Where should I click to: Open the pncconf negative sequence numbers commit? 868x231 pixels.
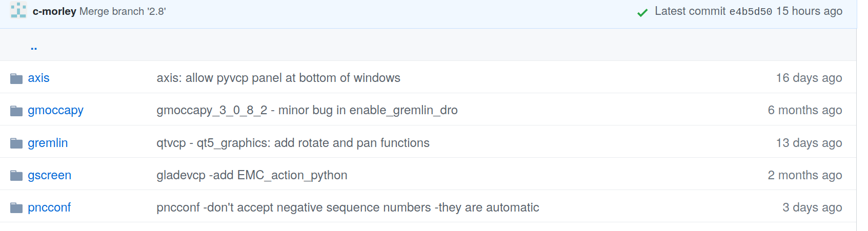point(348,207)
